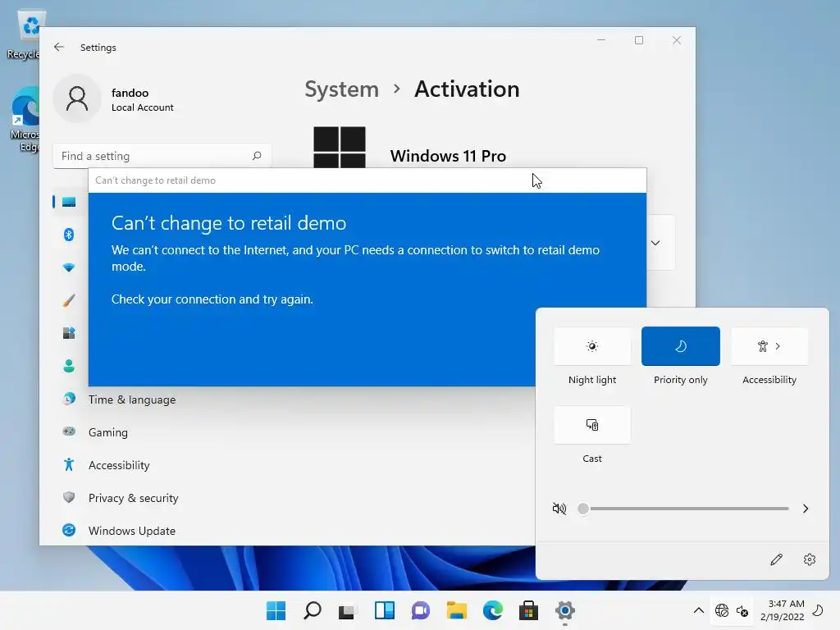This screenshot has width=840, height=630.
Task: Minimize the Settings window
Action: pos(601,40)
